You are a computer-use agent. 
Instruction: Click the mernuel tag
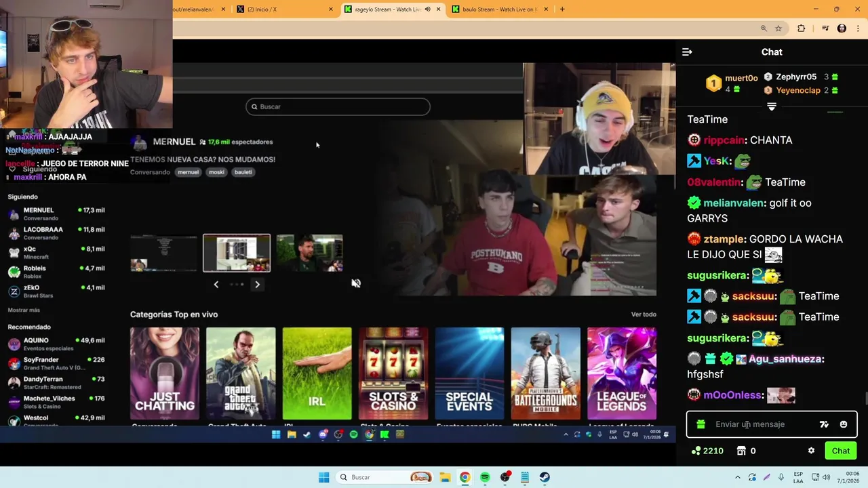pyautogui.click(x=188, y=172)
